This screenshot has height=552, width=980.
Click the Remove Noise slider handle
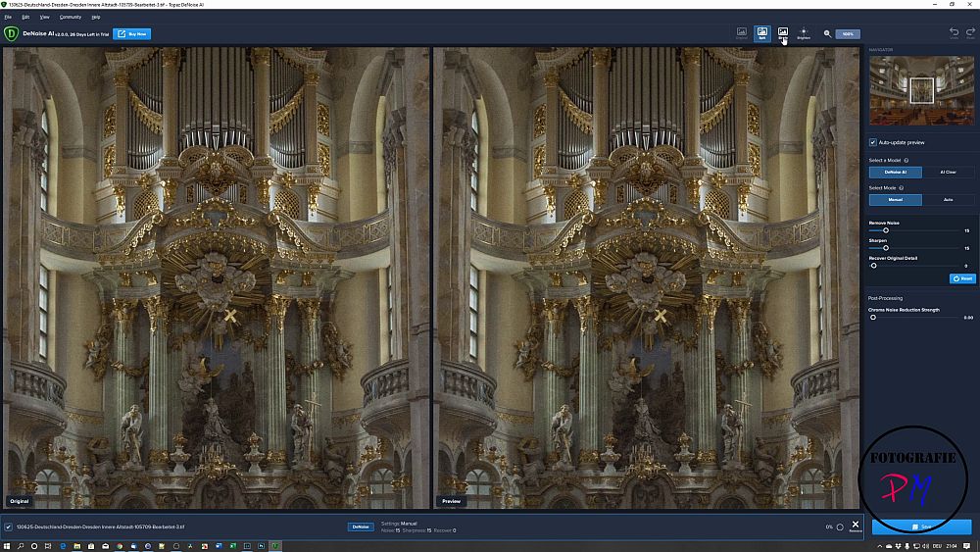[x=886, y=230]
